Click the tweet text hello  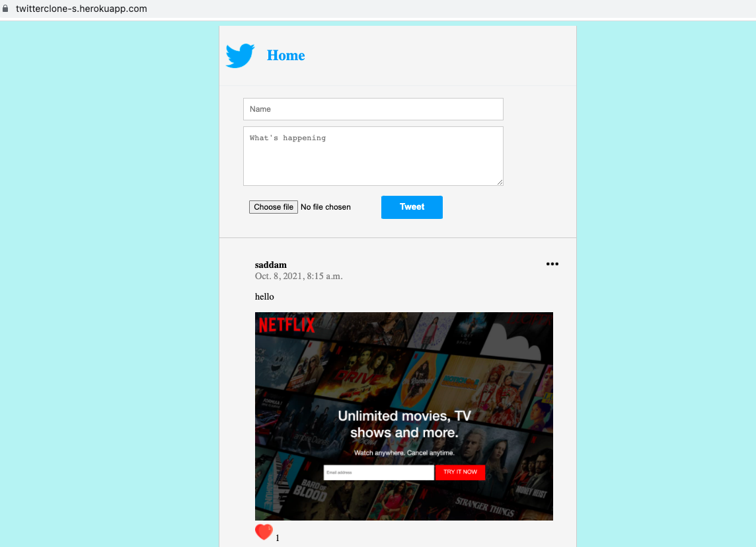pos(264,297)
